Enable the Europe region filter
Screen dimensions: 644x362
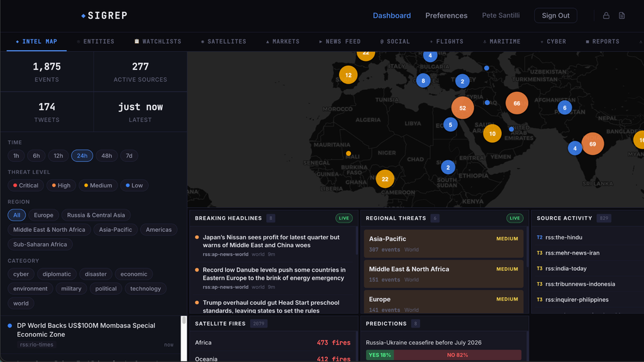[x=43, y=215]
